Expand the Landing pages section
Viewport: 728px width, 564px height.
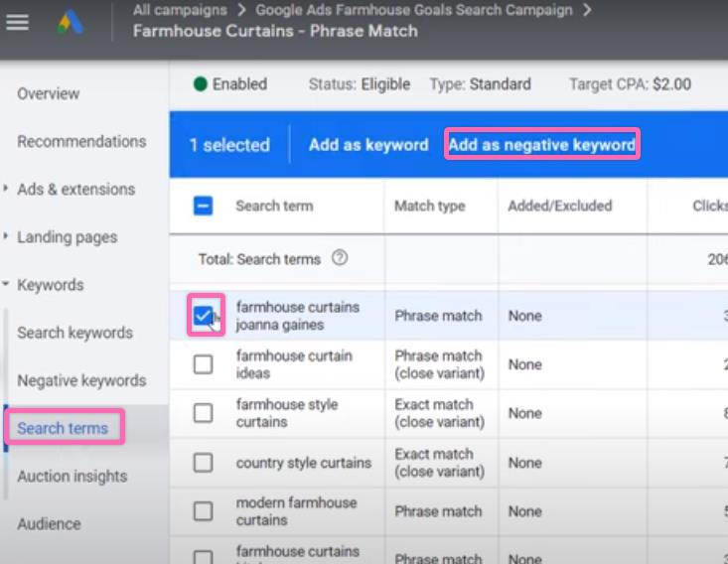click(67, 237)
